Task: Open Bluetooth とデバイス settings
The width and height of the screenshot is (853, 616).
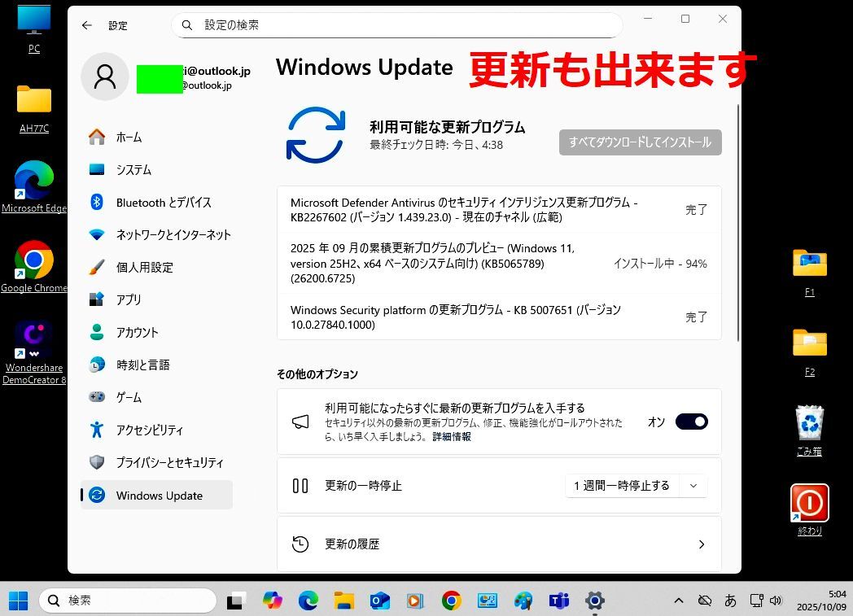Action: click(156, 203)
